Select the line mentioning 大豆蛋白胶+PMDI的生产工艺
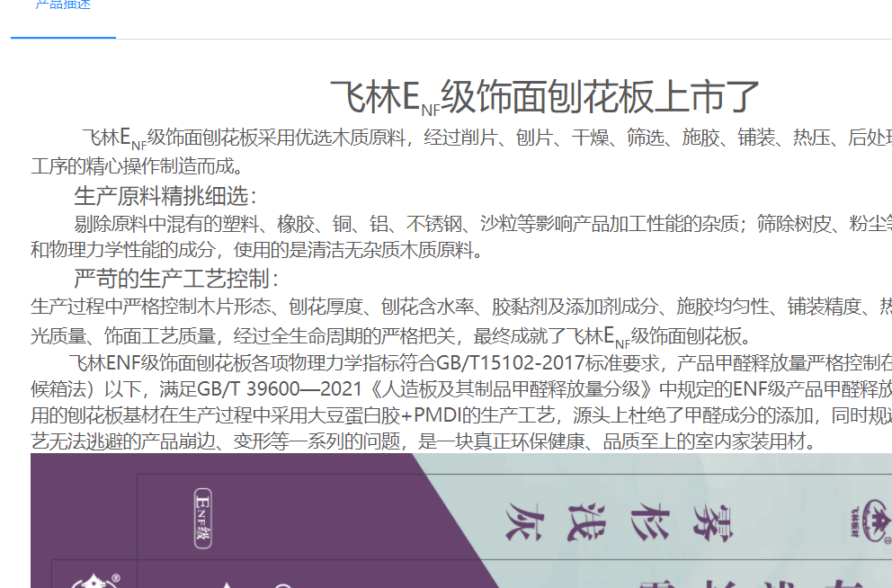 pyautogui.click(x=461, y=415)
